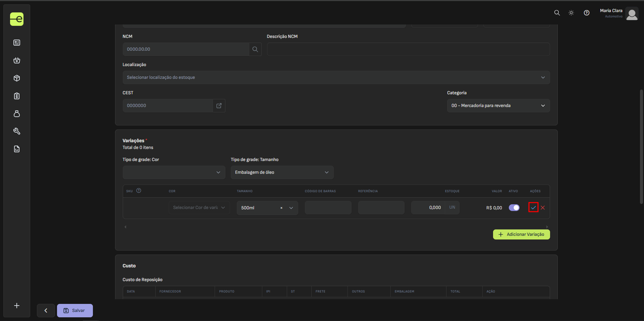Open the CEST external link icon
The image size is (644, 321).
tap(219, 106)
